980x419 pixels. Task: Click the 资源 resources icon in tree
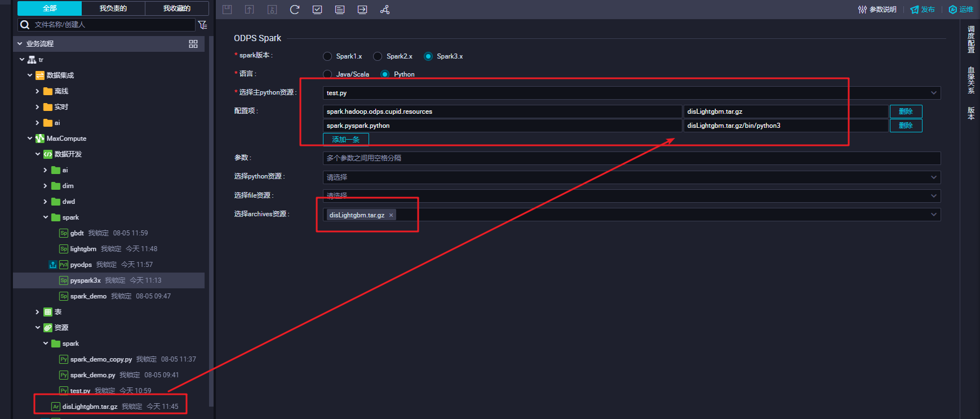pyautogui.click(x=48, y=328)
